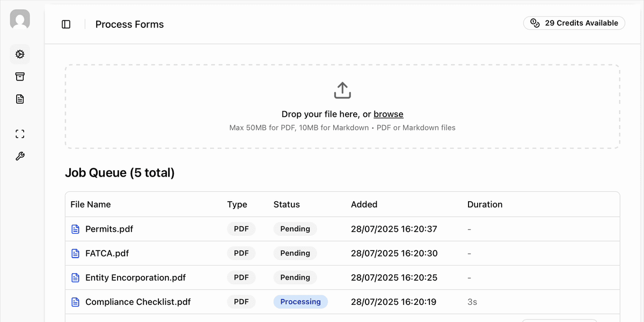This screenshot has width=644, height=322.
Task: Click the 29 Credits Available badge
Action: point(574,23)
